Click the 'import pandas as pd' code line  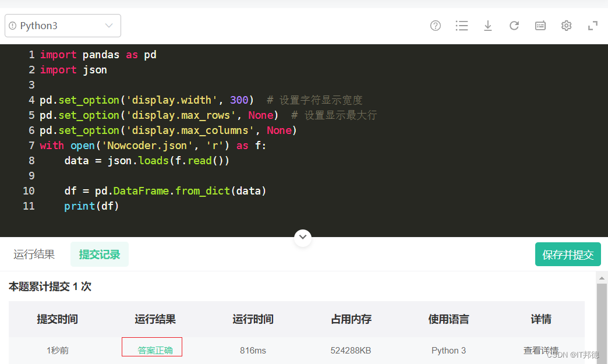point(98,55)
